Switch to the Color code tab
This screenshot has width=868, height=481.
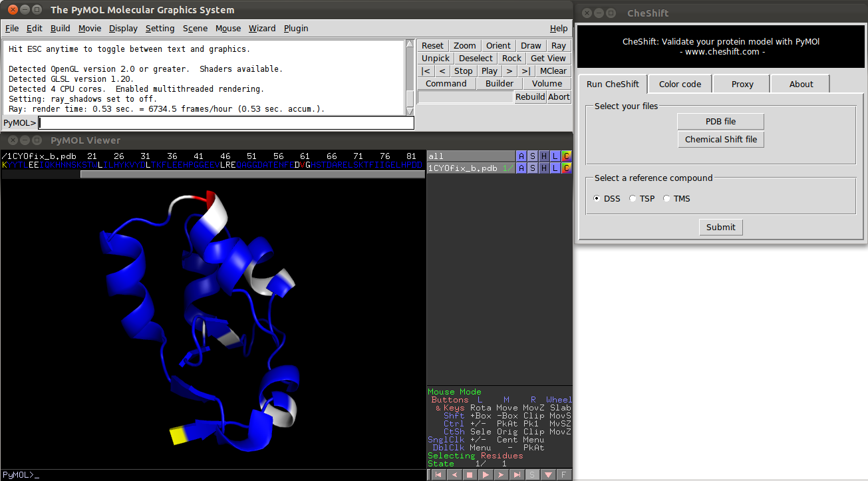click(x=680, y=84)
